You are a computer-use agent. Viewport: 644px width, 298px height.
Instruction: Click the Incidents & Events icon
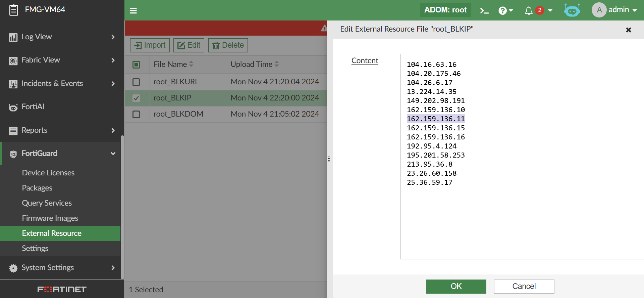coord(13,84)
